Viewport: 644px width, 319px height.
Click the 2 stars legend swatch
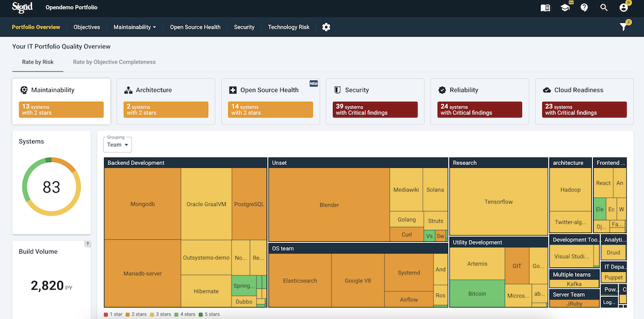pyautogui.click(x=127, y=315)
